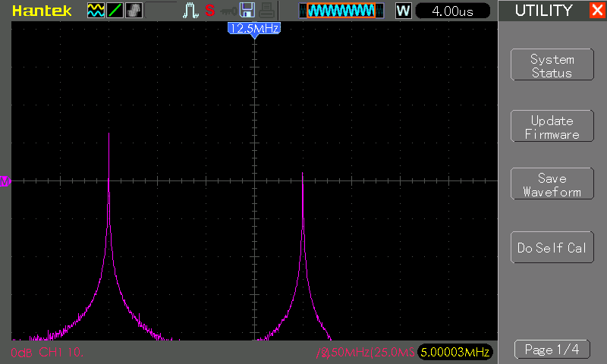Click the 5.00003MHz frequency counter readout

[x=454, y=352]
